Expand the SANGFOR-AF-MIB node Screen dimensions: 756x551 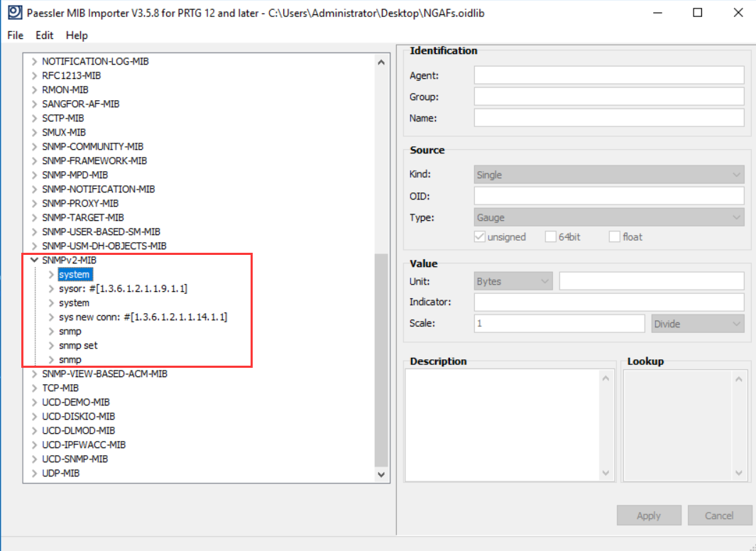(33, 104)
